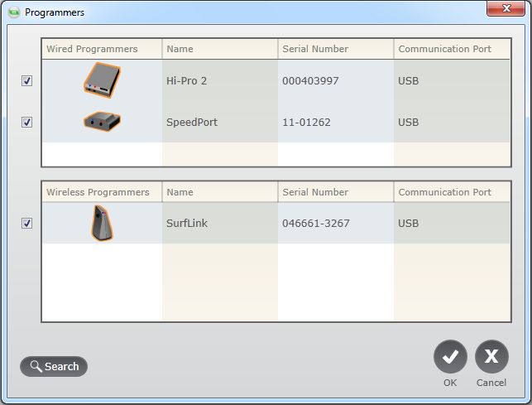Click serial number 11-01262

[x=306, y=122]
